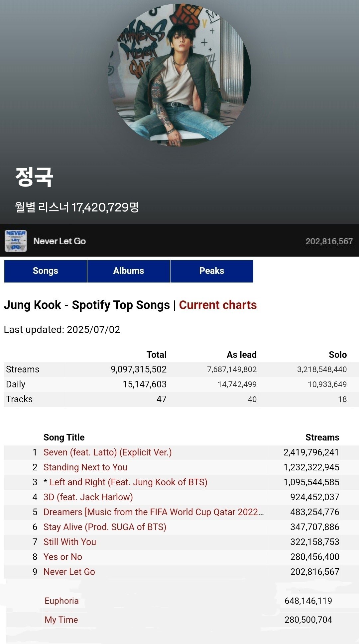359x644 pixels.
Task: Open the Still With You link
Action: (x=70, y=542)
